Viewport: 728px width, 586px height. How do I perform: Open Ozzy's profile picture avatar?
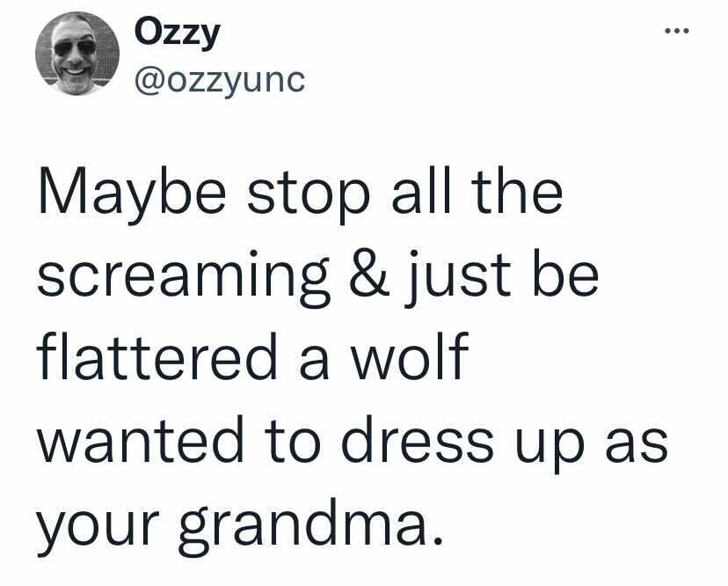click(x=77, y=54)
